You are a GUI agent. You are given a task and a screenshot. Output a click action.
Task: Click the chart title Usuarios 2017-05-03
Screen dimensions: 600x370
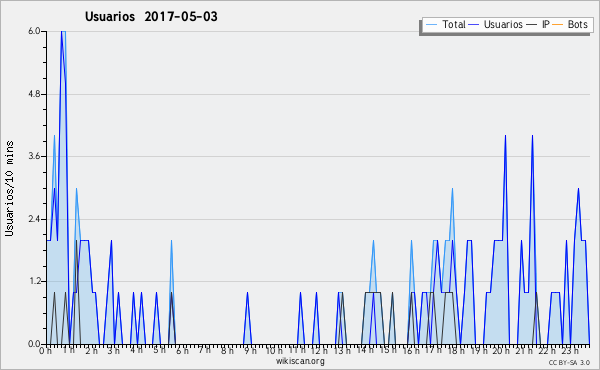(x=151, y=17)
